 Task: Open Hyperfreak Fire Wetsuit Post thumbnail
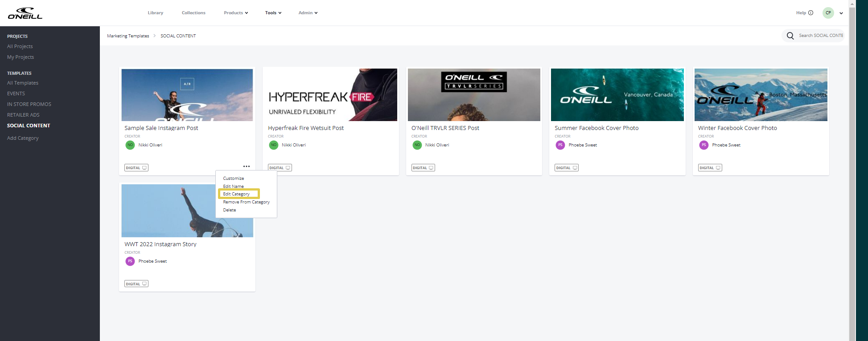331,95
